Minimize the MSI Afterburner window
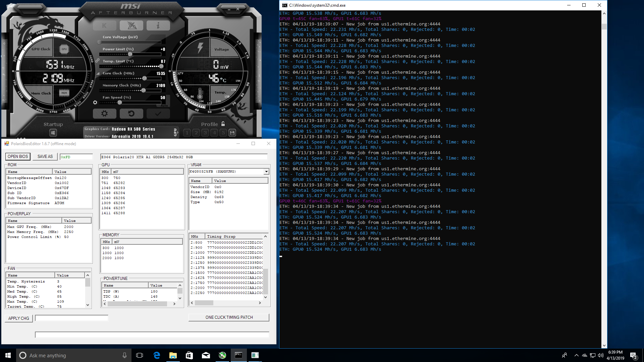The width and height of the screenshot is (644, 362). 229,9
